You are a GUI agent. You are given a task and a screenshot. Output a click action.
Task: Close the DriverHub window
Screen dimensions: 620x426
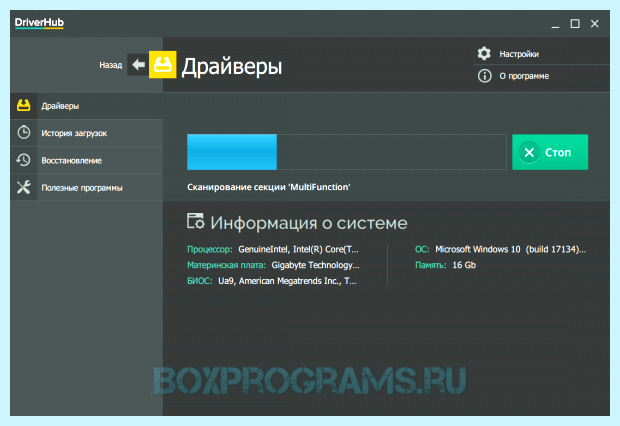coord(594,24)
